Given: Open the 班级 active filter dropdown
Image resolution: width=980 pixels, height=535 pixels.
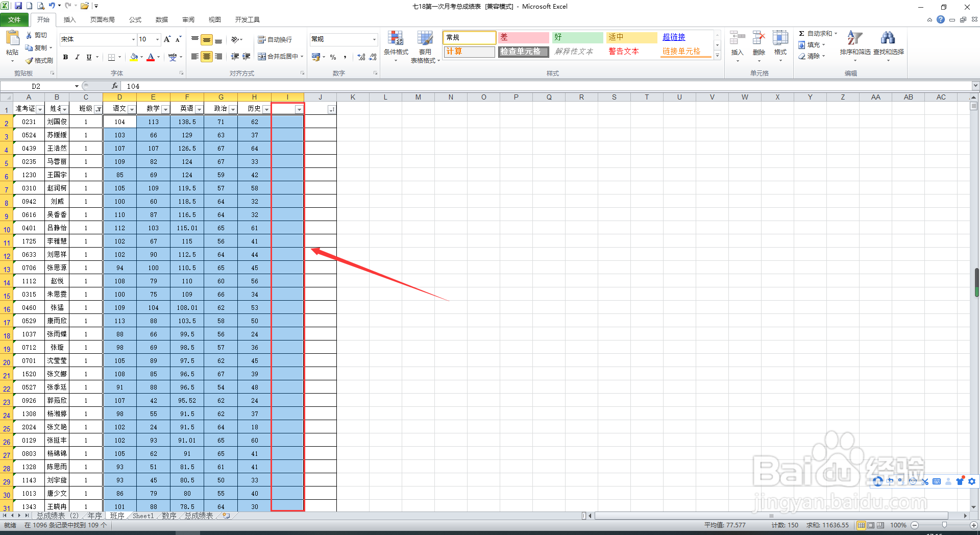Looking at the screenshot, I should (99, 109).
